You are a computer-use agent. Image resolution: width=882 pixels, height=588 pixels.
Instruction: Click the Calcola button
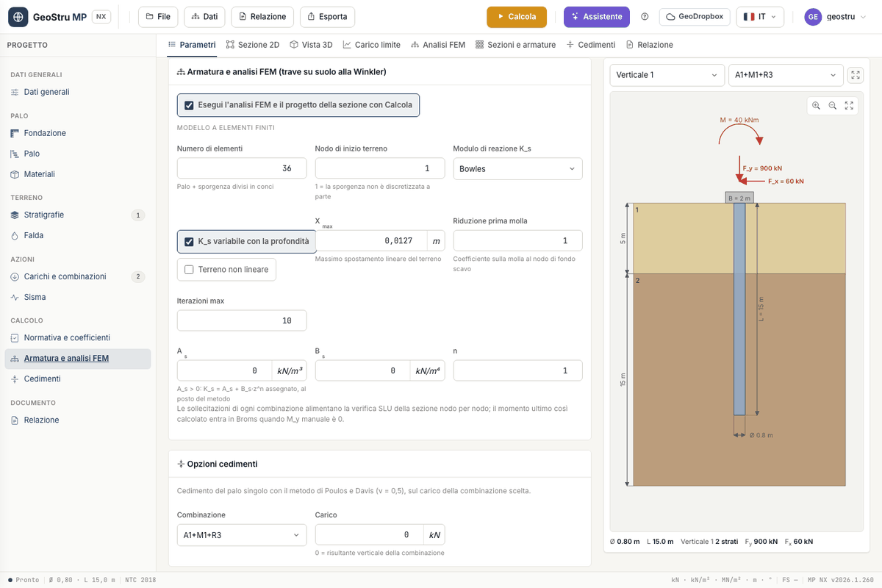tap(517, 17)
